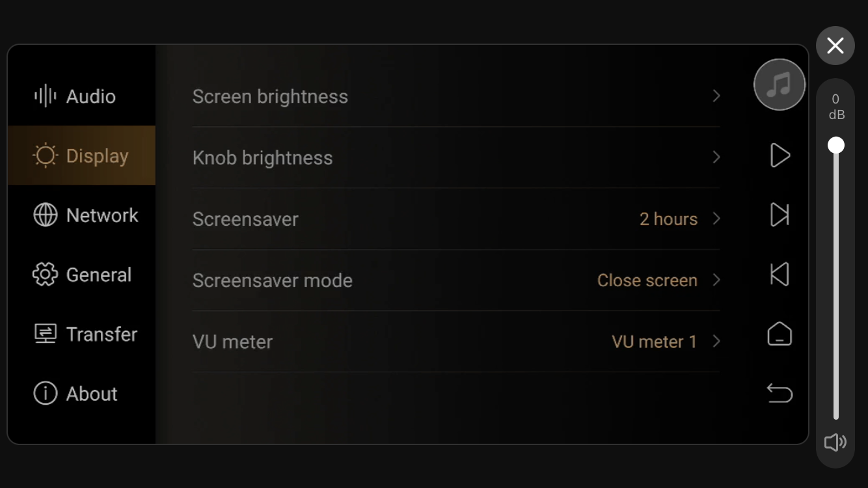Image resolution: width=868 pixels, height=488 pixels.
Task: Tap the home icon
Action: tap(780, 334)
